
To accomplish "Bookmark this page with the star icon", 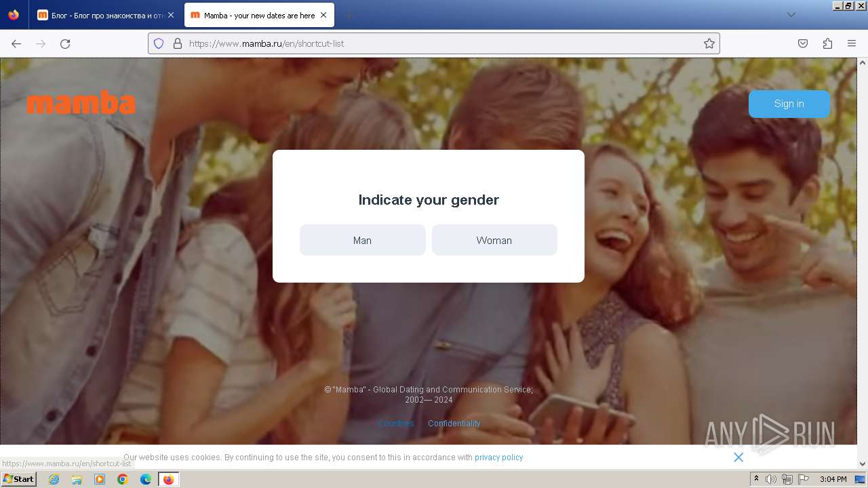I will point(709,43).
